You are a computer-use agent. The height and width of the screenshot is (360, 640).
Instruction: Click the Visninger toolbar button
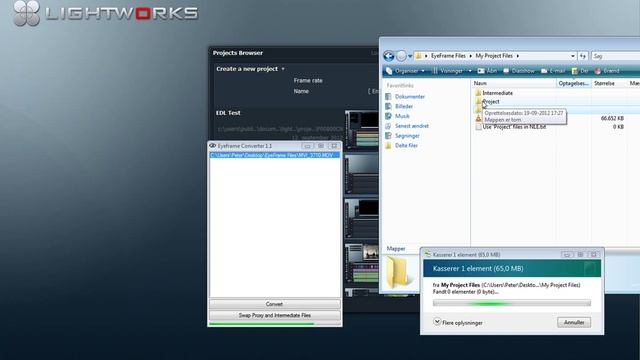(447, 71)
